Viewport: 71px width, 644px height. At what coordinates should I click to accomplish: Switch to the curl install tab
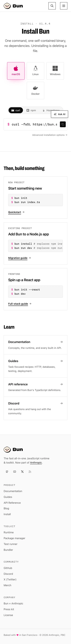16,110
